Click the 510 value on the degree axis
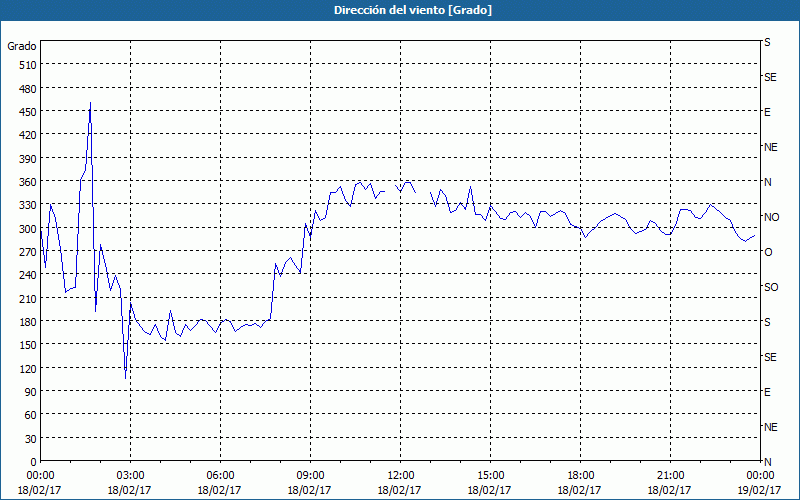The image size is (800, 500). pos(29,65)
